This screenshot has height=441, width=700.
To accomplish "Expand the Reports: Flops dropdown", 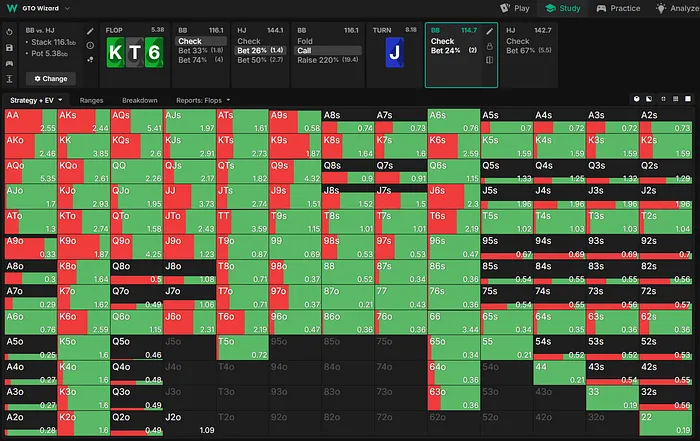I will tap(201, 100).
